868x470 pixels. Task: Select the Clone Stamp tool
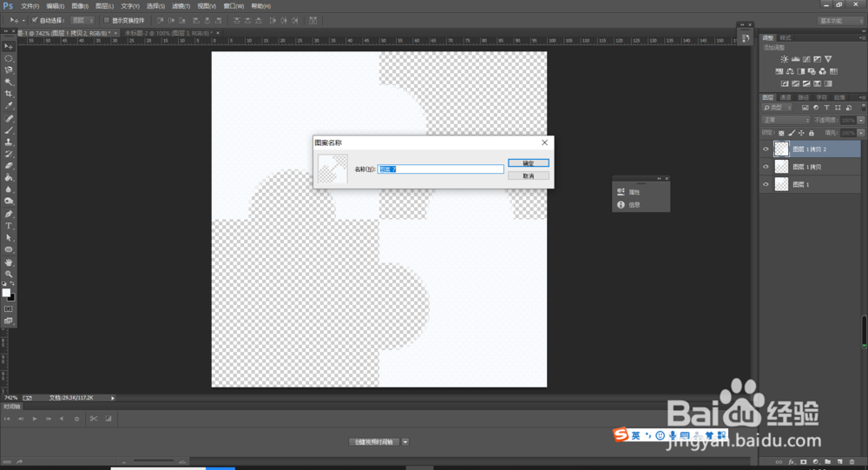pos(9,142)
